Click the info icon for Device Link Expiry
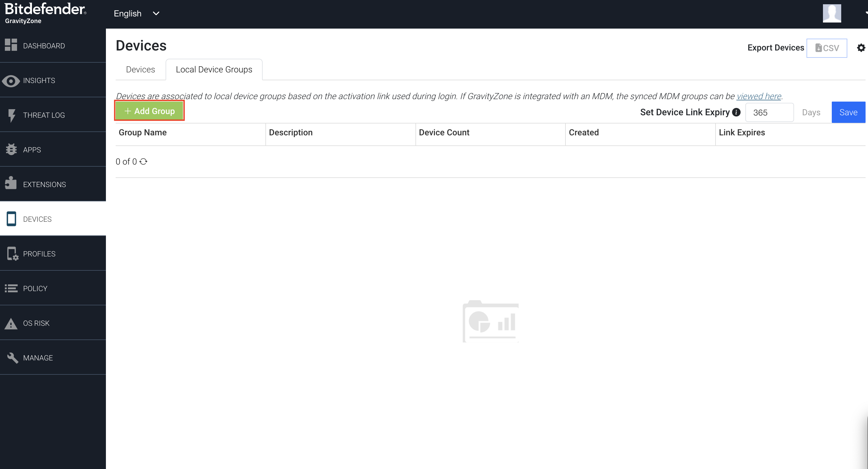Viewport: 868px width, 469px height. coord(736,112)
